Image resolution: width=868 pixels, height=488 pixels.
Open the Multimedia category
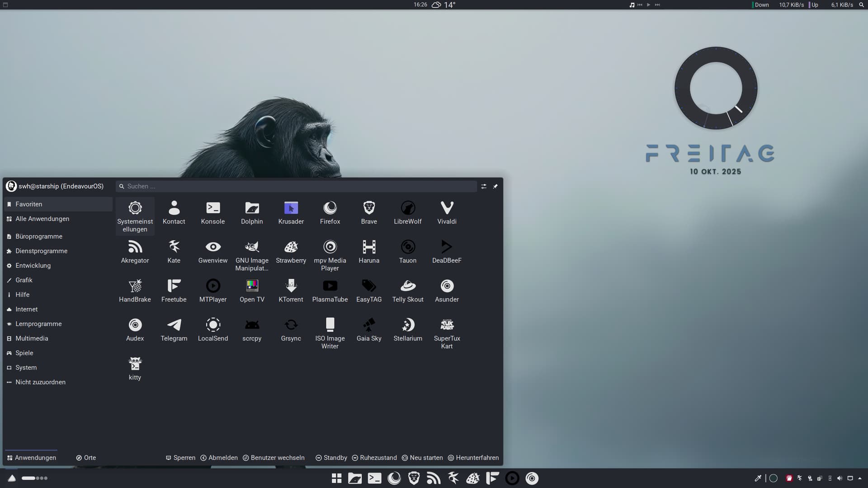pos(32,338)
